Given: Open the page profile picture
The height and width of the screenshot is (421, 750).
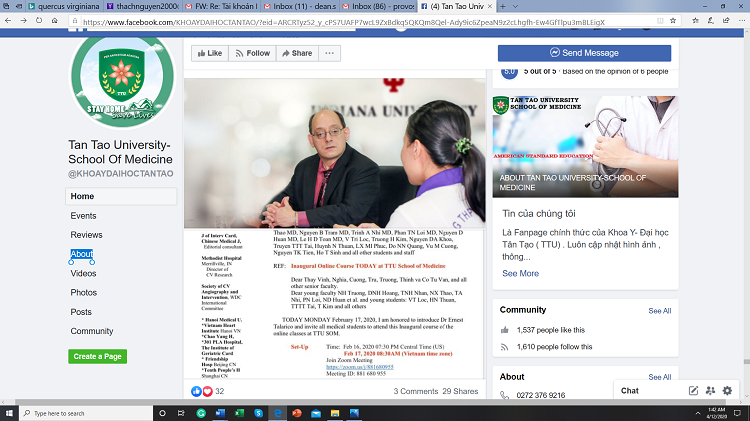Looking at the screenshot, I should point(122,79).
